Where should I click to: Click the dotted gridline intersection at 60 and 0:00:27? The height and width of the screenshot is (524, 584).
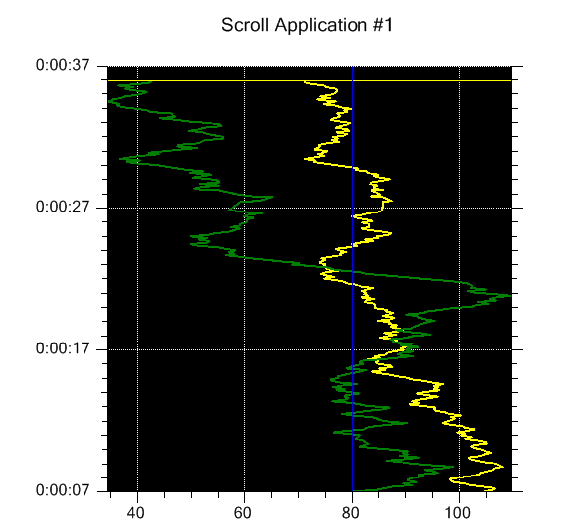pyautogui.click(x=245, y=208)
